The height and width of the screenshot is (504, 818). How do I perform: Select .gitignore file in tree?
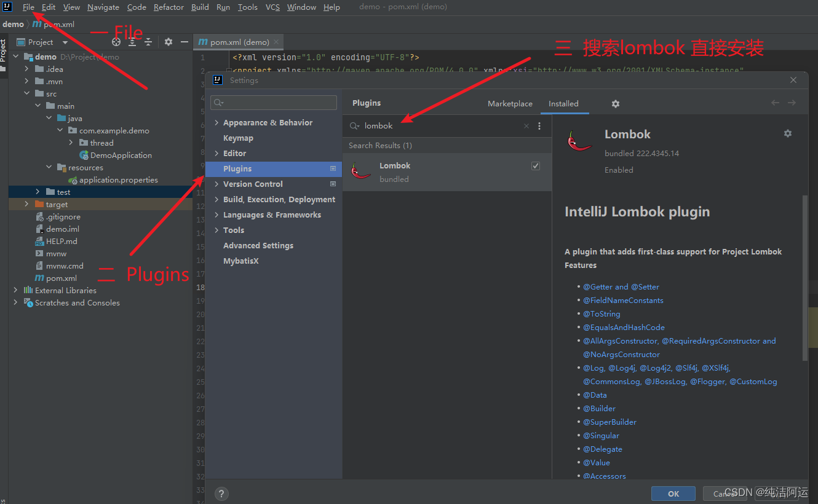(58, 217)
